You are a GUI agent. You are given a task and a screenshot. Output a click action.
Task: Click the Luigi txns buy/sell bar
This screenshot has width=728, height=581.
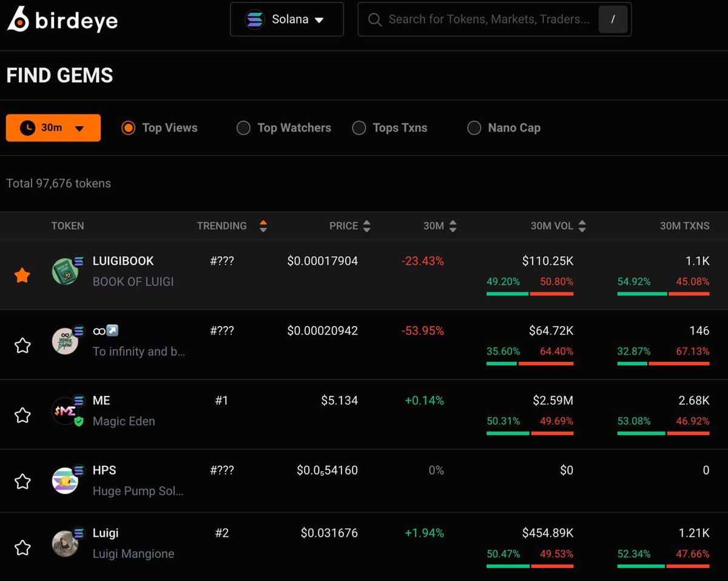coord(663,566)
